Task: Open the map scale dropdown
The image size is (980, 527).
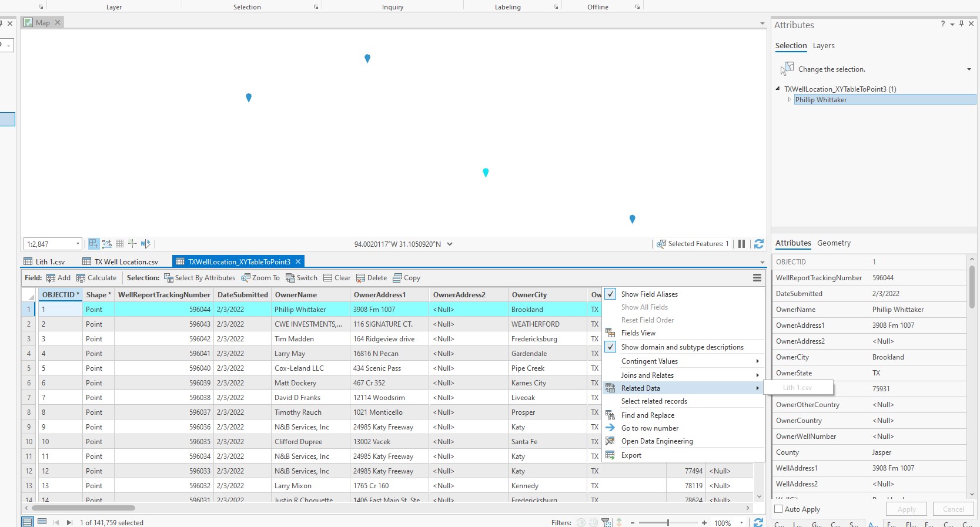Action: 78,244
